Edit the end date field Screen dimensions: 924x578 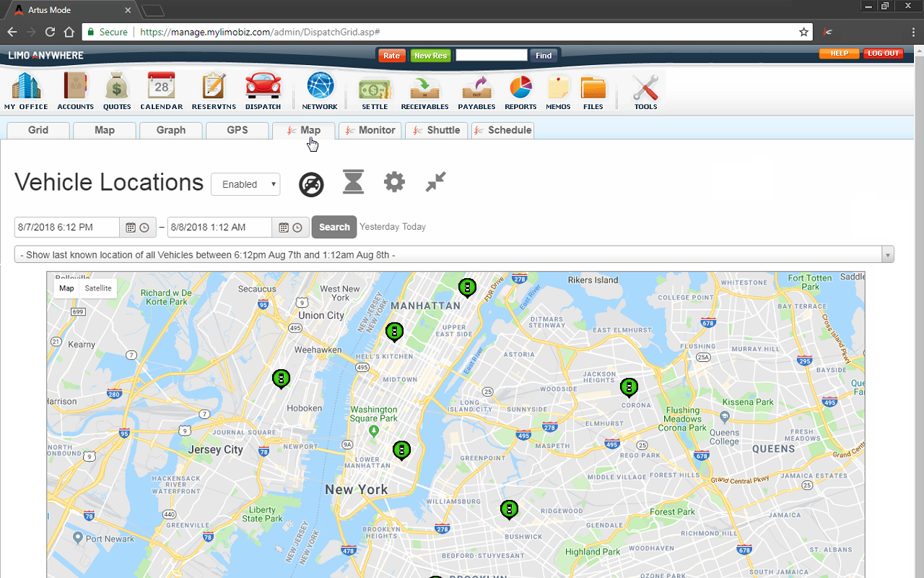point(220,227)
